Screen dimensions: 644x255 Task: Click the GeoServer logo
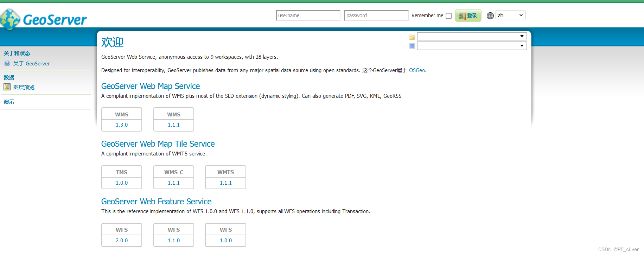pyautogui.click(x=44, y=19)
